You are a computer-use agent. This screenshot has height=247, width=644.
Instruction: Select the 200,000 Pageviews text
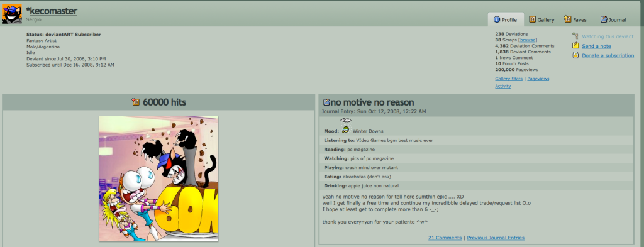516,70
